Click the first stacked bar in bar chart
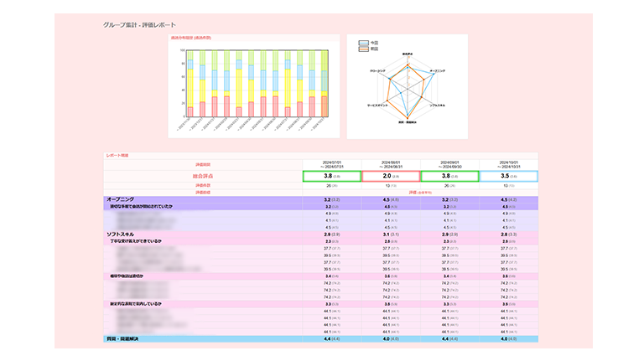 pos(190,84)
